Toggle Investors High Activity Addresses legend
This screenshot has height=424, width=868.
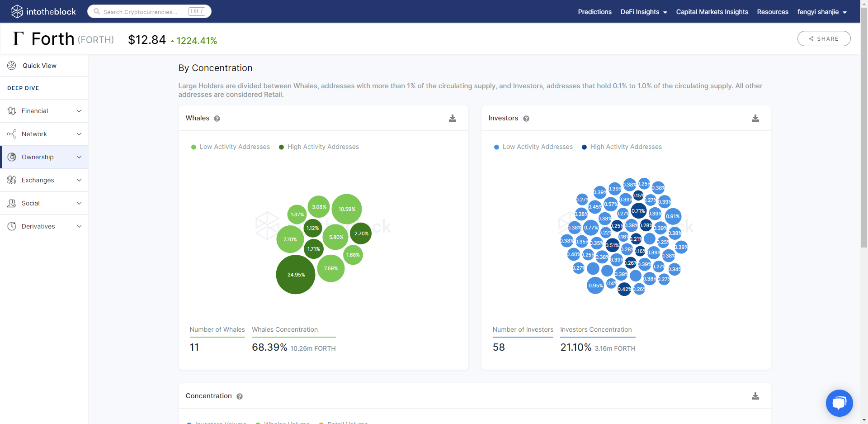[x=622, y=147]
